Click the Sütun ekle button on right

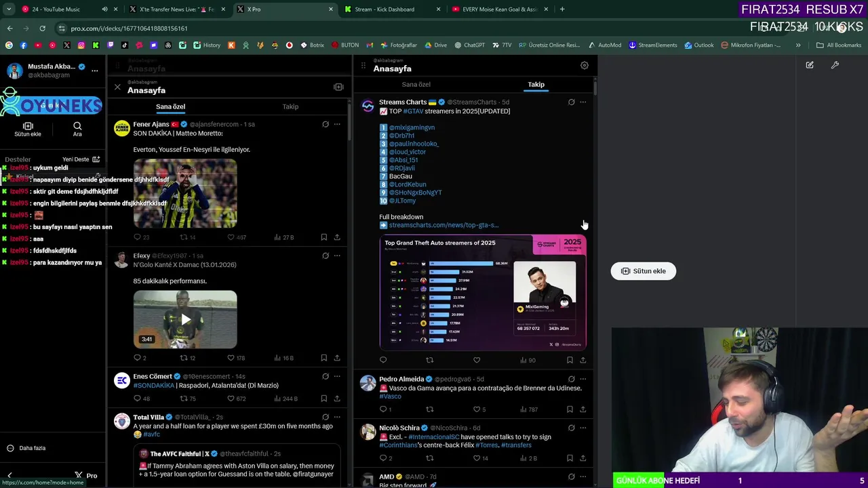pos(643,271)
